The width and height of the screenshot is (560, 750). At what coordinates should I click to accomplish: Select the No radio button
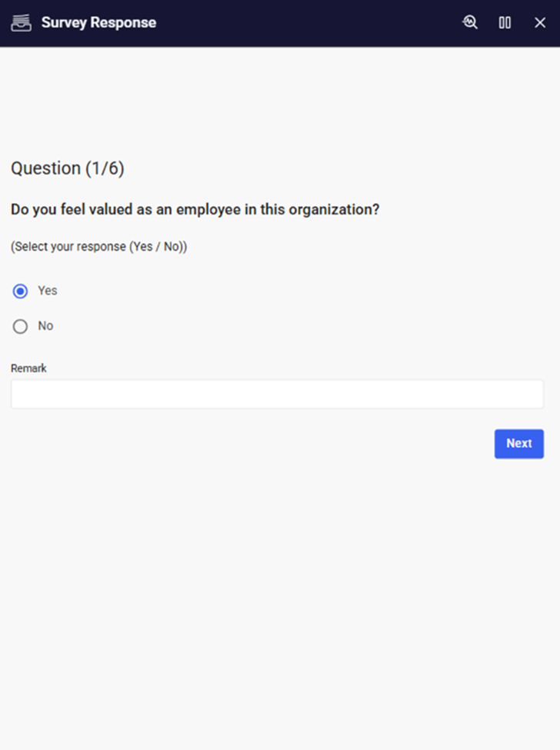click(21, 326)
